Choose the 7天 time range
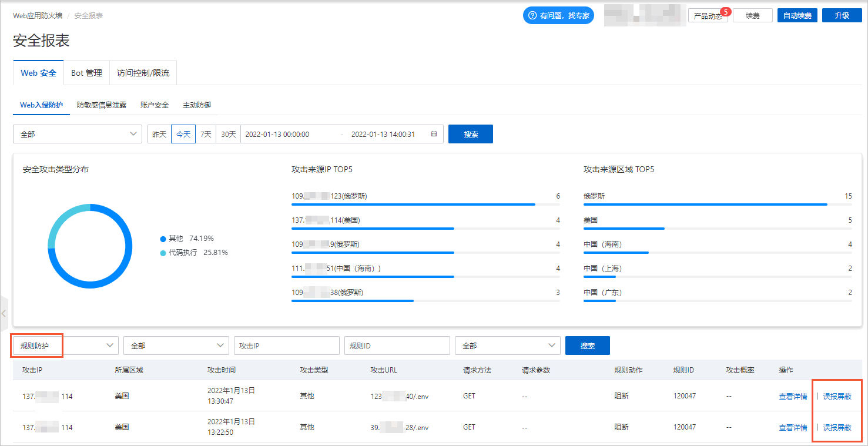The width and height of the screenshot is (868, 446). 206,134
